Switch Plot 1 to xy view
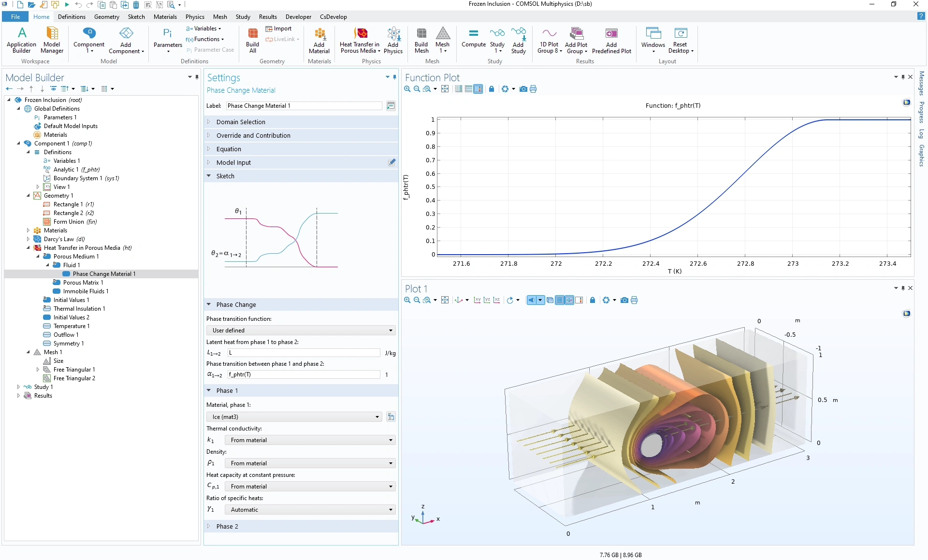This screenshot has width=928, height=560. coord(477,300)
